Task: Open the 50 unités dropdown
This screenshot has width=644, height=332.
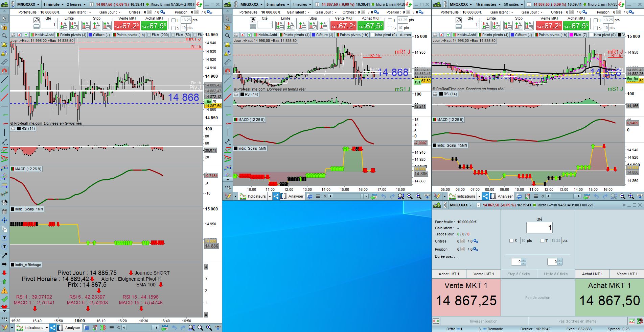Action: (513, 4)
